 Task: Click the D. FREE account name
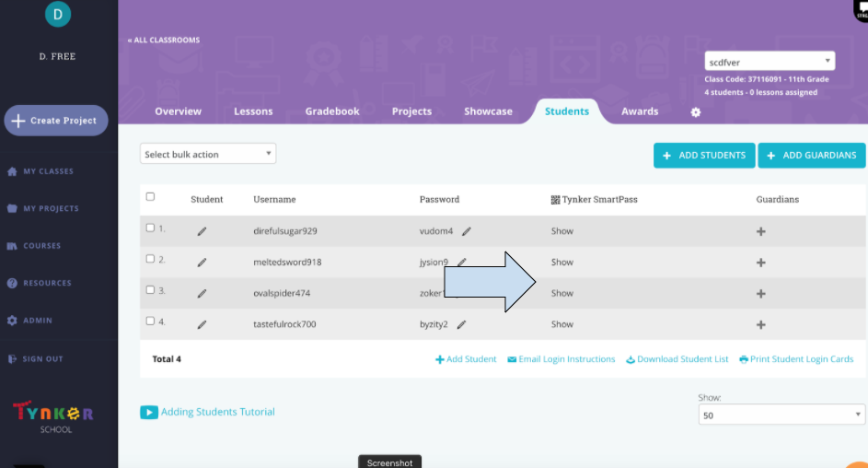coord(58,56)
